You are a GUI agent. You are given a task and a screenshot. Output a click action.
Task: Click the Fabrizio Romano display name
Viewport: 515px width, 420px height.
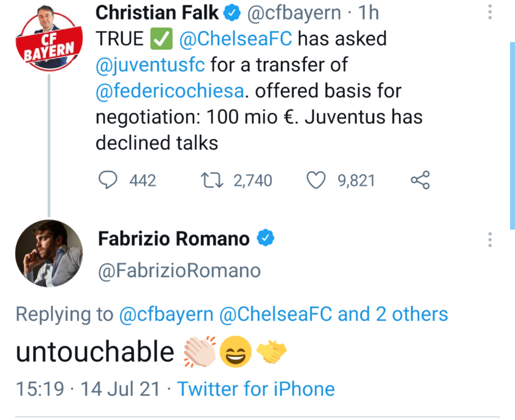point(174,239)
